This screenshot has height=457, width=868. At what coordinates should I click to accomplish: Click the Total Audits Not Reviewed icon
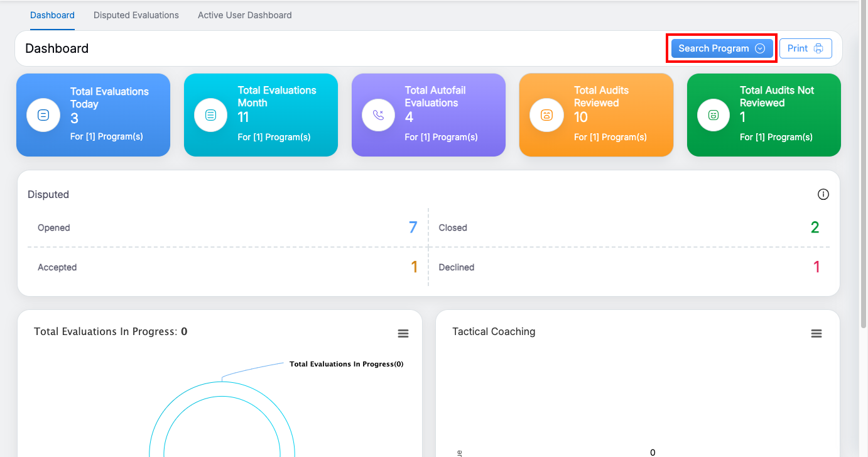click(713, 115)
